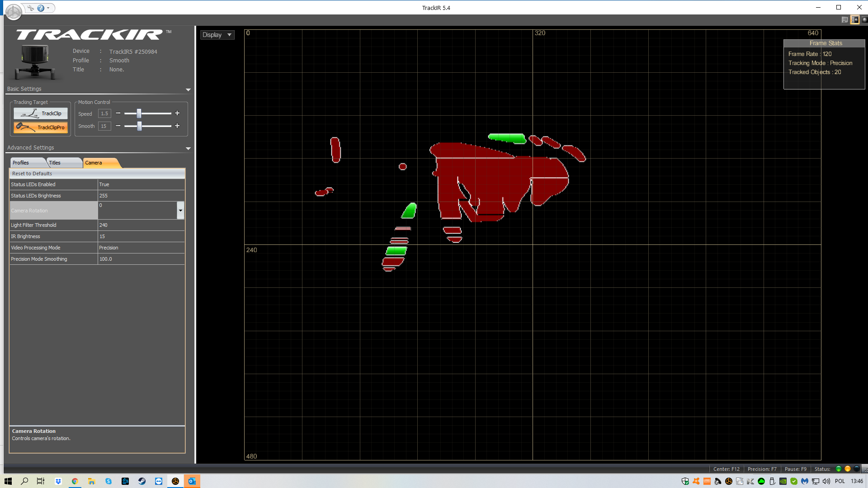Image resolution: width=868 pixels, height=488 pixels.
Task: Click the Speed value field
Action: coord(104,113)
